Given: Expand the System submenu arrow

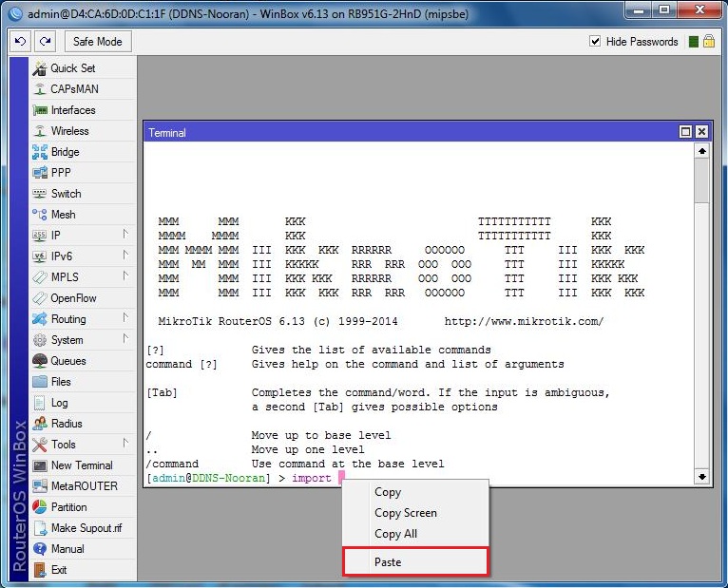Looking at the screenshot, I should coord(125,338).
